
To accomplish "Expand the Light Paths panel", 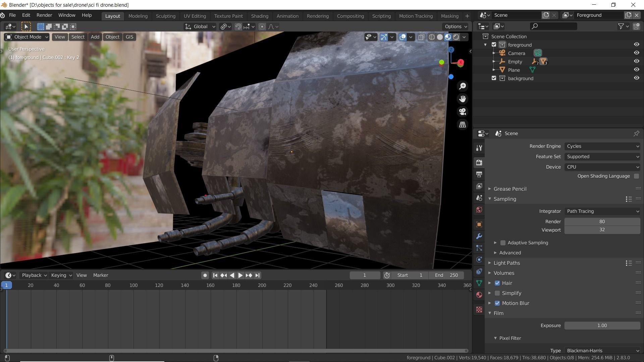I will click(506, 263).
